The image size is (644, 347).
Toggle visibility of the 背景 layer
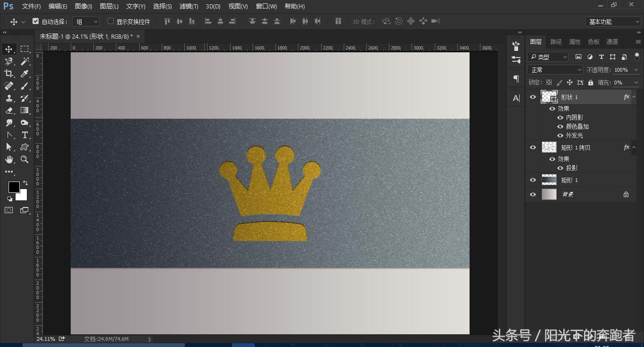pos(533,194)
